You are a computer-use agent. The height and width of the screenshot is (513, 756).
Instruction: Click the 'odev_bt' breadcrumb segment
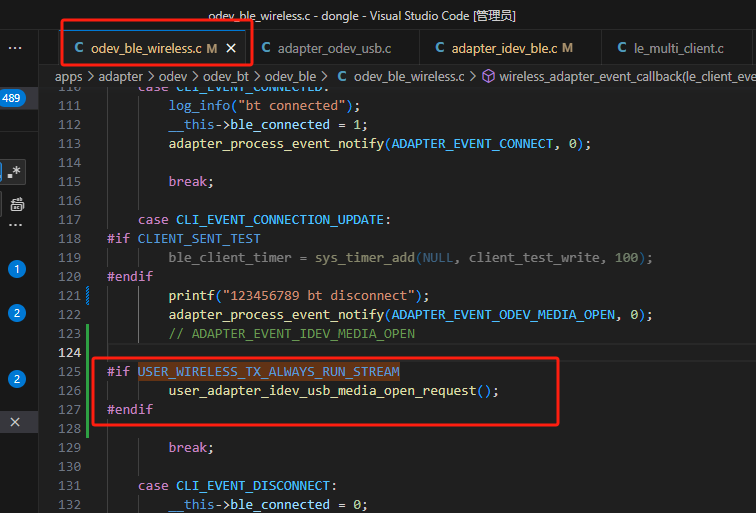tap(226, 77)
